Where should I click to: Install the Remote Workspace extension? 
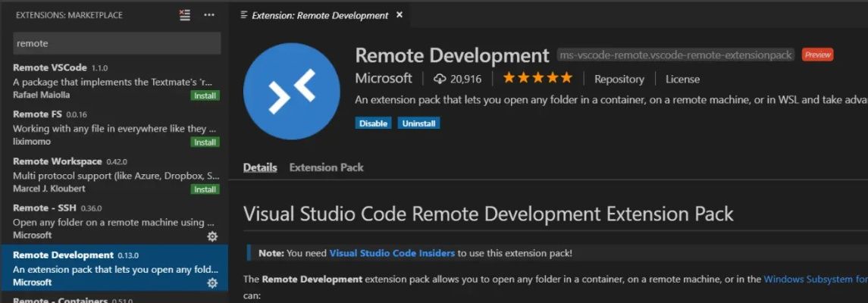205,189
